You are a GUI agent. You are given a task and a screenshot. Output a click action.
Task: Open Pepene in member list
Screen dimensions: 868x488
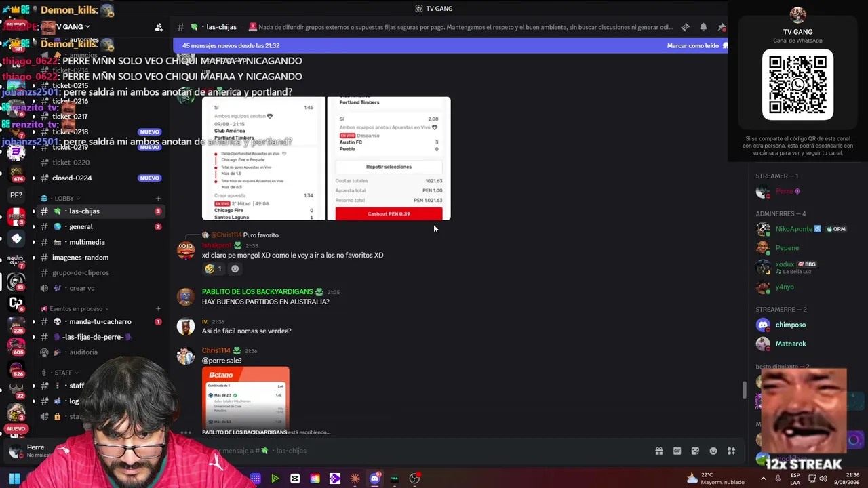coord(800,248)
